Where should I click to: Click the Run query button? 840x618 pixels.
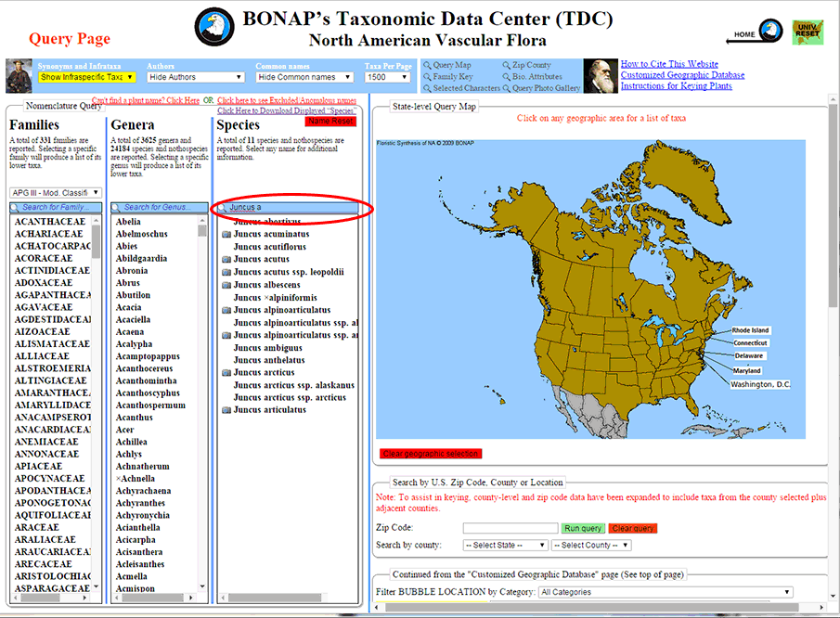[583, 528]
